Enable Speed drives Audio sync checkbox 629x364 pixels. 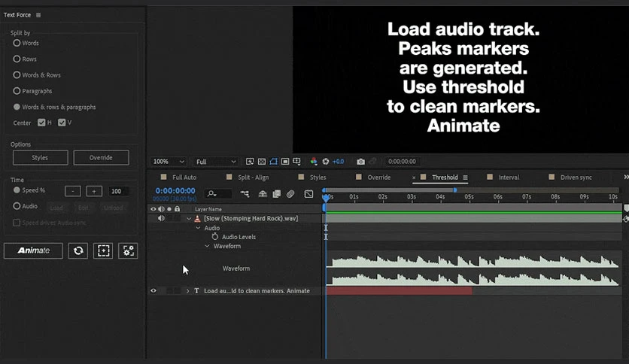pos(17,223)
